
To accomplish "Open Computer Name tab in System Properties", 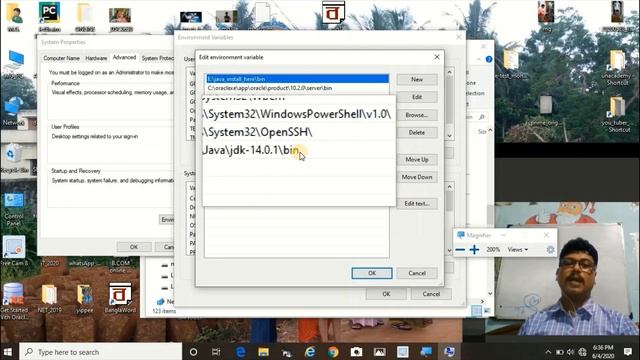I will (x=61, y=58).
